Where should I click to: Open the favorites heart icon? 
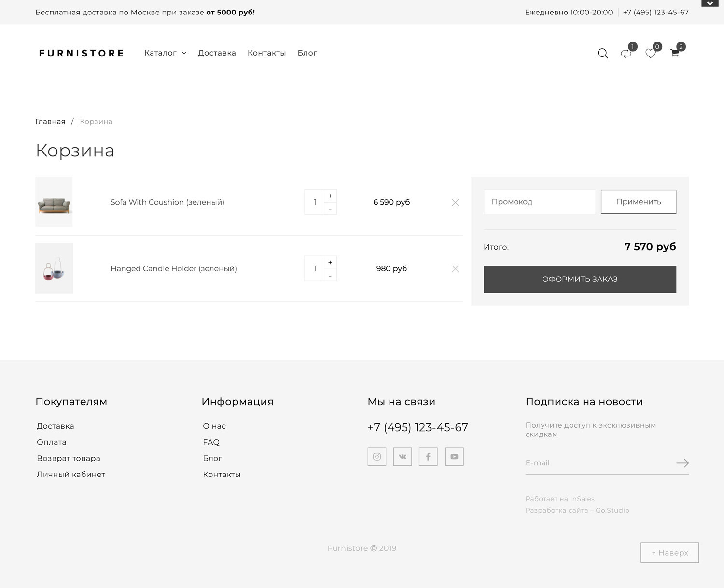pos(651,53)
